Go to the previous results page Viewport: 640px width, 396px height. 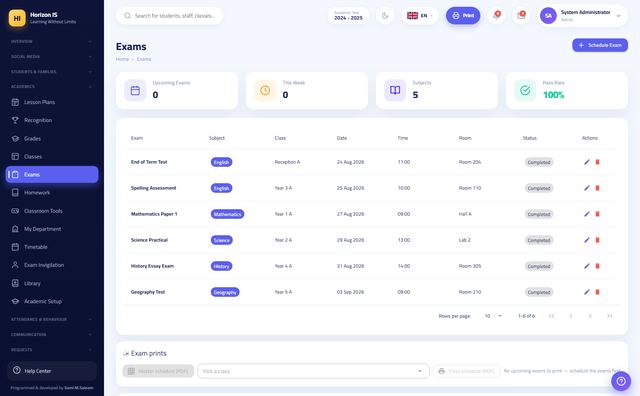[x=571, y=316]
